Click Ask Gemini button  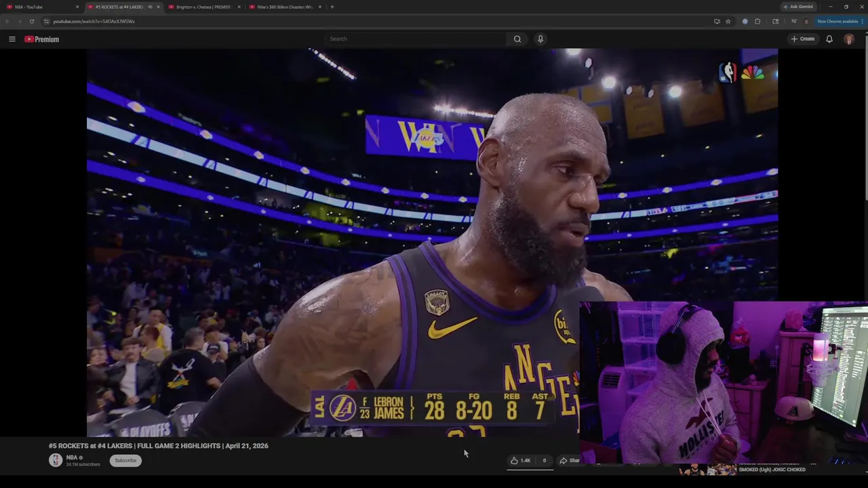coord(798,7)
